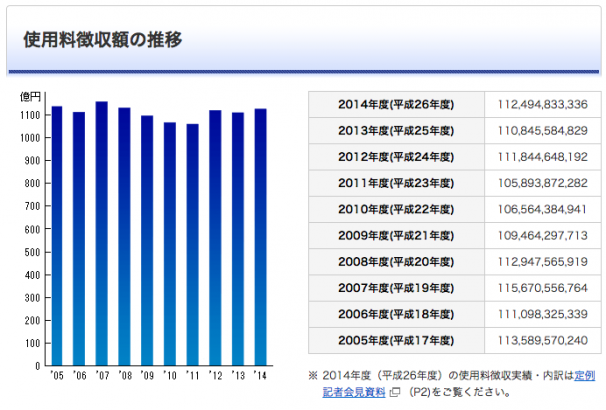Click the external link icon after 記者会見資料
Image resolution: width=606 pixels, height=410 pixels.
tap(395, 392)
